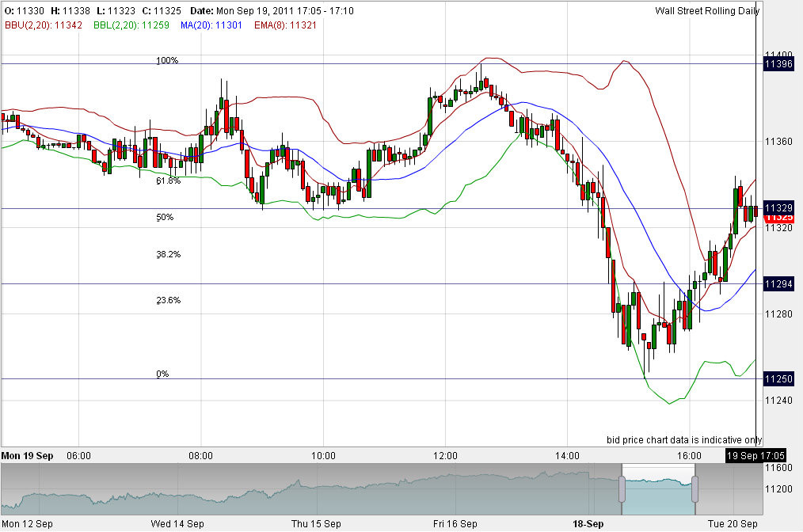Click the 12:00 time axis label
The image size is (803, 532).
click(x=445, y=456)
